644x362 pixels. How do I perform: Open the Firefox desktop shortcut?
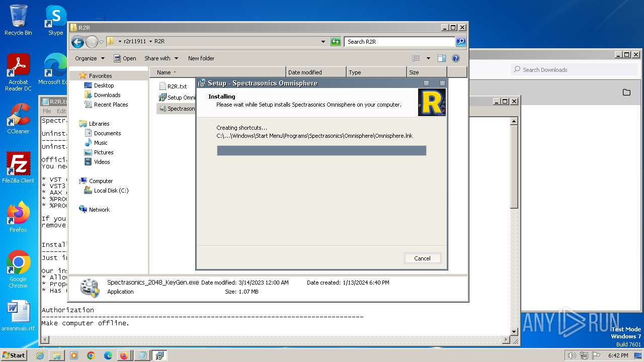tap(18, 217)
